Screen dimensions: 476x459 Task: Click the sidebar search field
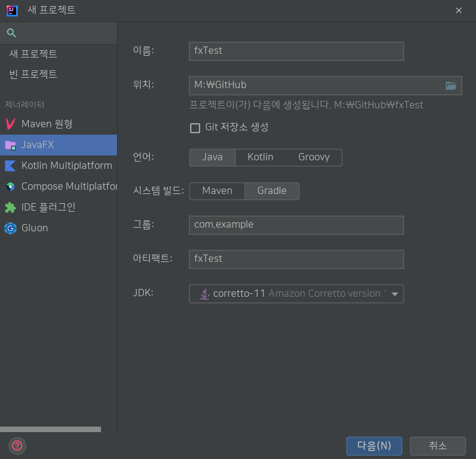(x=58, y=33)
